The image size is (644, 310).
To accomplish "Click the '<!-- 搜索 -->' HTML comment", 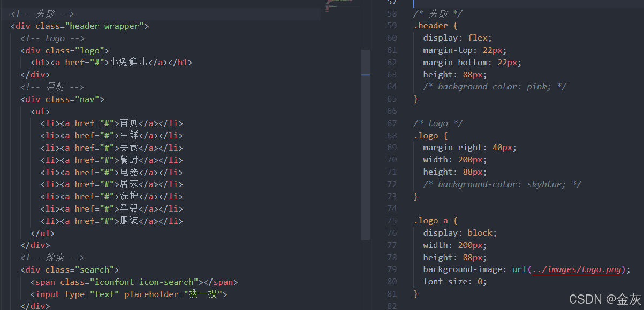I will (x=52, y=258).
